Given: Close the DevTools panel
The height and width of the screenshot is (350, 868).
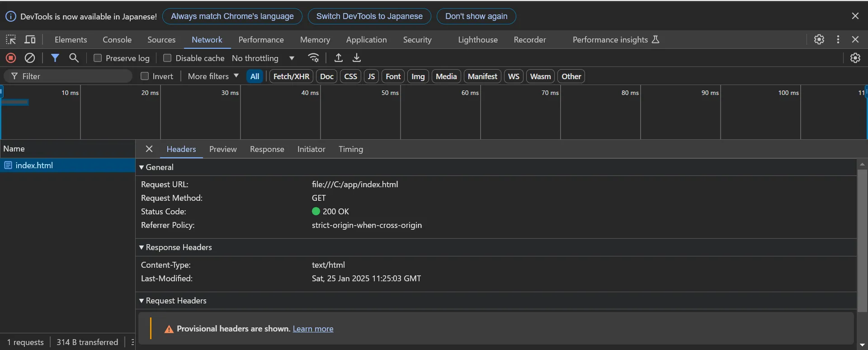Looking at the screenshot, I should (855, 39).
